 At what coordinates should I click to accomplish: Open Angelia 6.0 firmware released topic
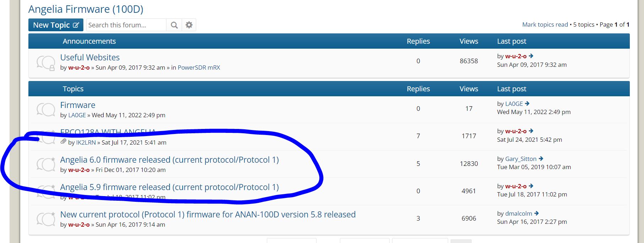point(169,160)
